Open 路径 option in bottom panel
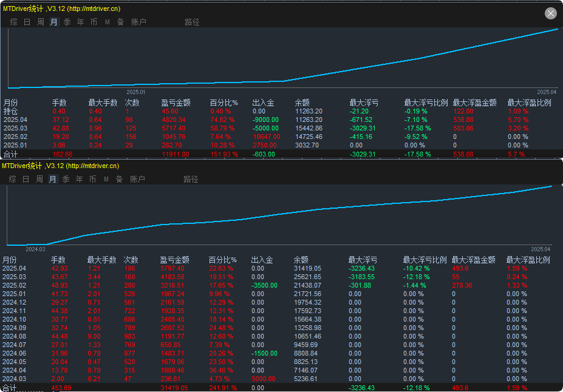 pyautogui.click(x=191, y=179)
